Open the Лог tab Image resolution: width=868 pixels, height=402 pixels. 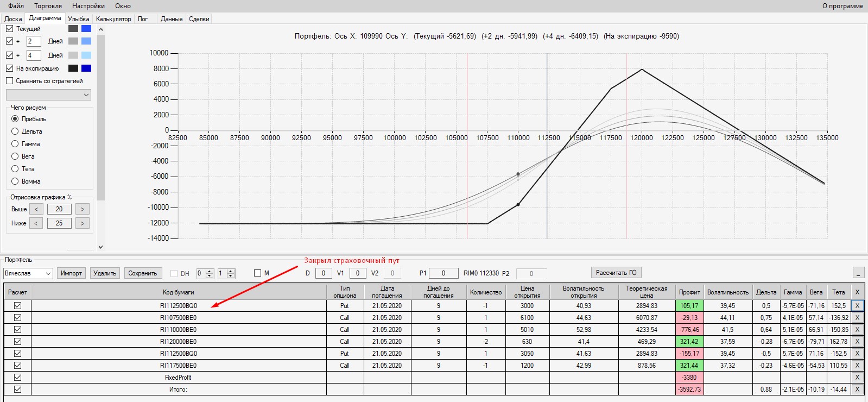[x=143, y=19]
